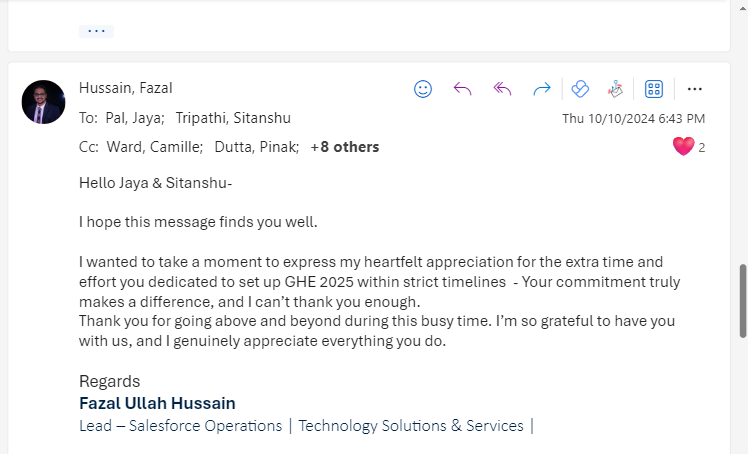748x454 pixels.
Task: Open Ward, Camille contact card
Action: pos(155,147)
